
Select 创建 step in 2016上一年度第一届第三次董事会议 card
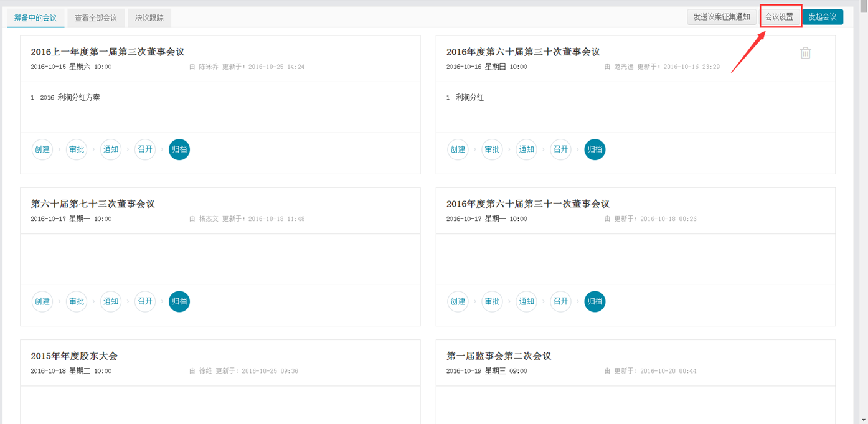click(42, 149)
